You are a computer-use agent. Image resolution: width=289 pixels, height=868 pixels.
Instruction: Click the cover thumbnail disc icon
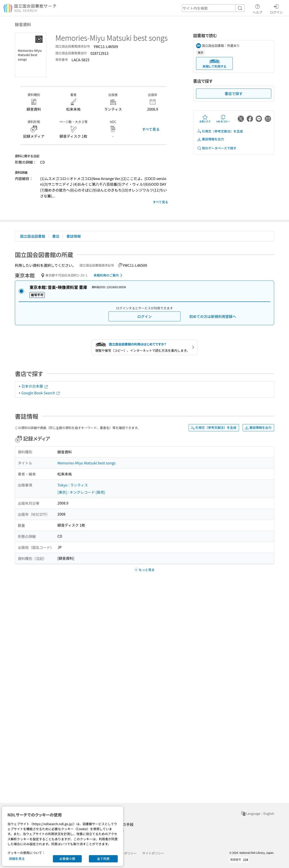point(39,39)
